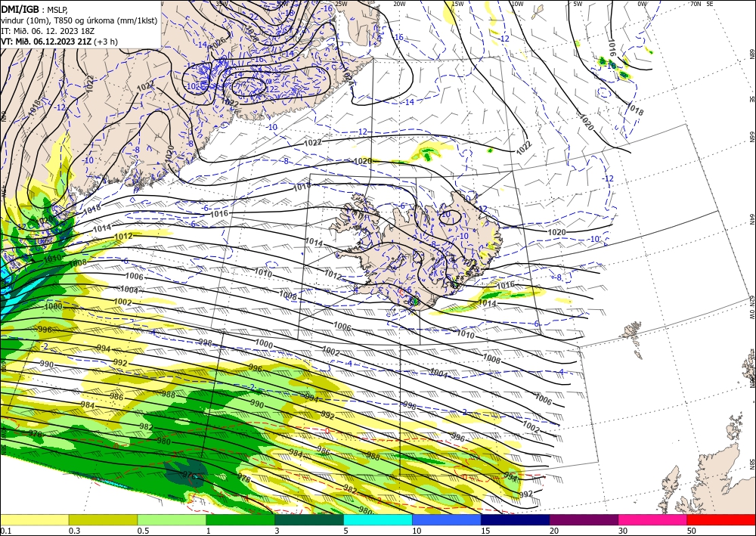Viewport: 756px width, 536px height.
Task: Click the '25W' longitude label
Action: click(x=340, y=4)
